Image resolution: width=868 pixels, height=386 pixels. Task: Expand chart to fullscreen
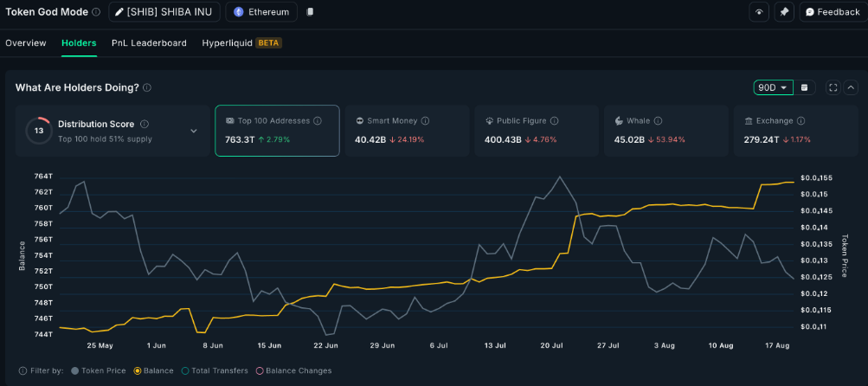tap(833, 87)
